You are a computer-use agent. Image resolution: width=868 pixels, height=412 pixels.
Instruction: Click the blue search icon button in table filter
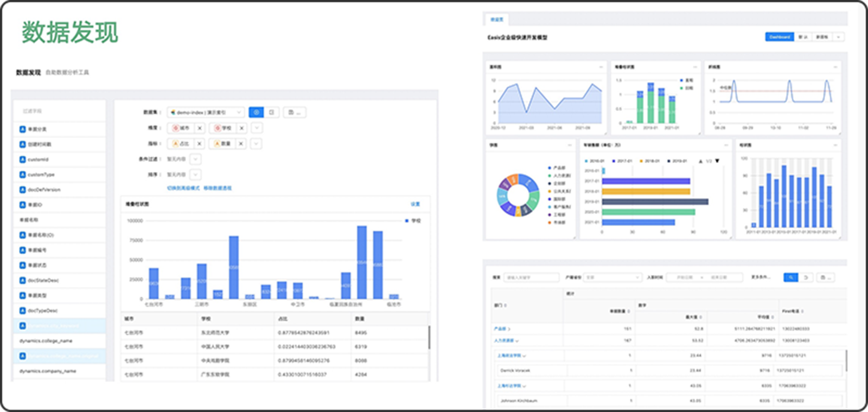[x=790, y=277]
